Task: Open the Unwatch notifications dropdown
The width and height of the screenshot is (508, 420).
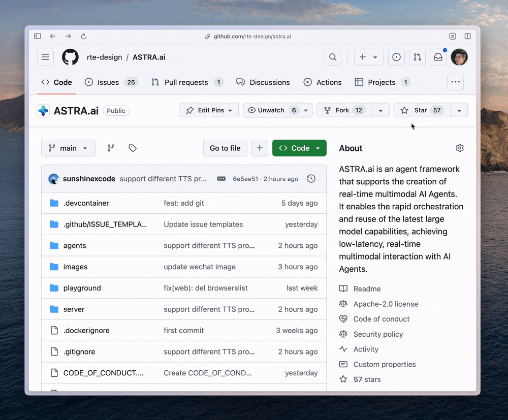Action: click(278, 110)
